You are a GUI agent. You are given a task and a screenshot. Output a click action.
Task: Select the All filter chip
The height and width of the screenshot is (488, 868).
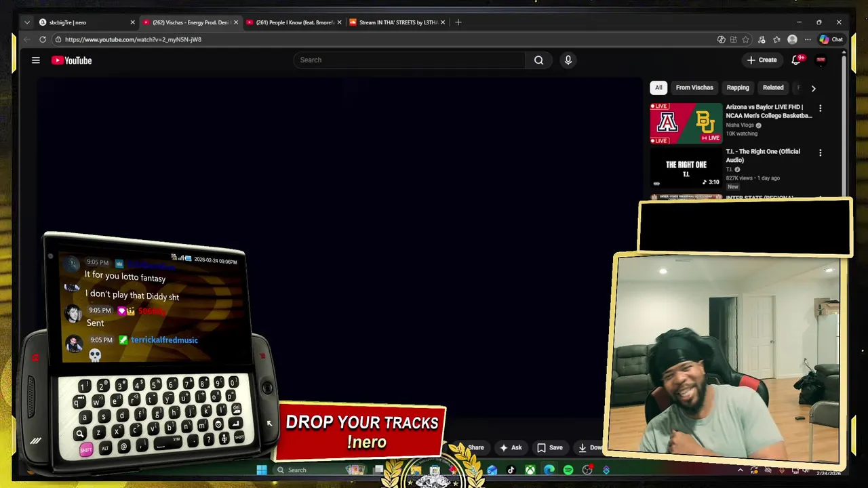click(x=658, y=87)
